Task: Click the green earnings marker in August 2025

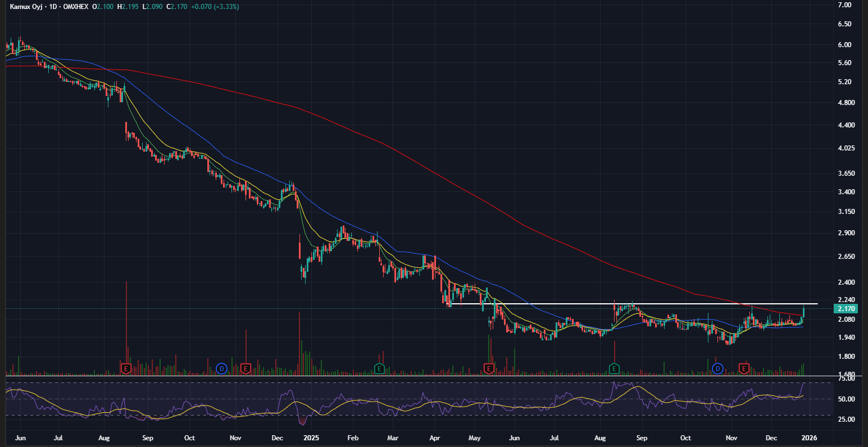Action: 615,368
